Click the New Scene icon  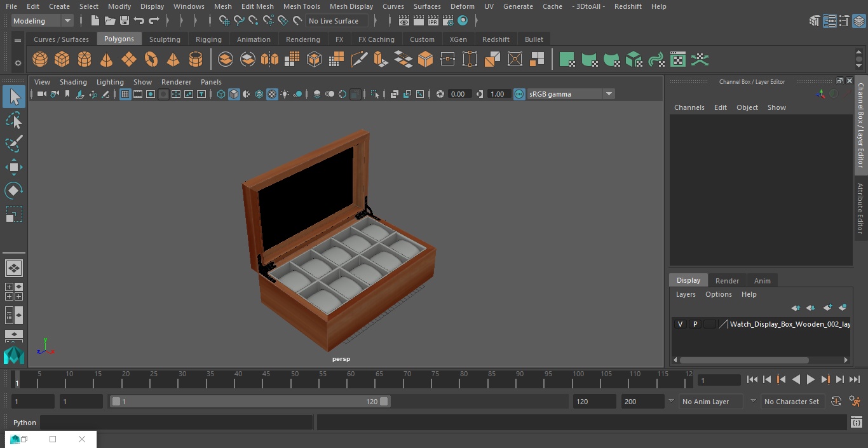pos(95,21)
